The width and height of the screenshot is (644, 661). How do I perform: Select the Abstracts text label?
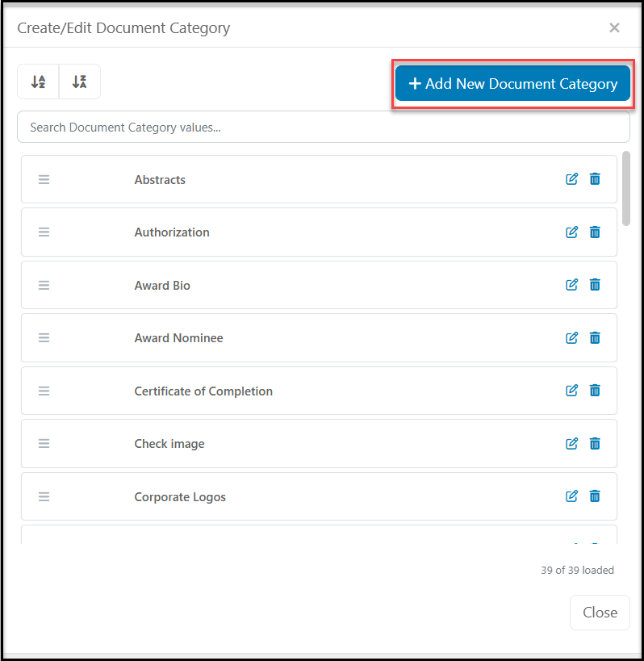coord(160,180)
